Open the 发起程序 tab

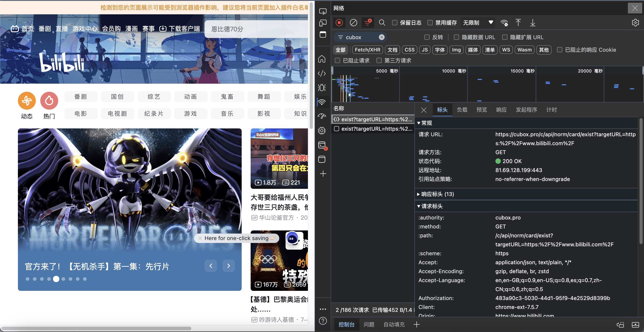(x=527, y=110)
